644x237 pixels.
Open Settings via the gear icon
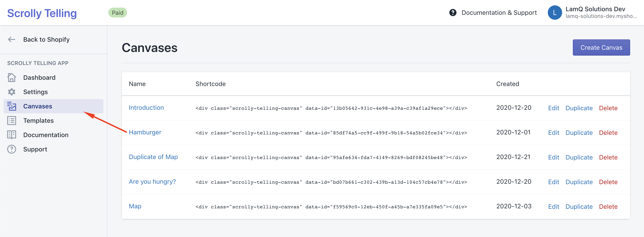point(11,92)
